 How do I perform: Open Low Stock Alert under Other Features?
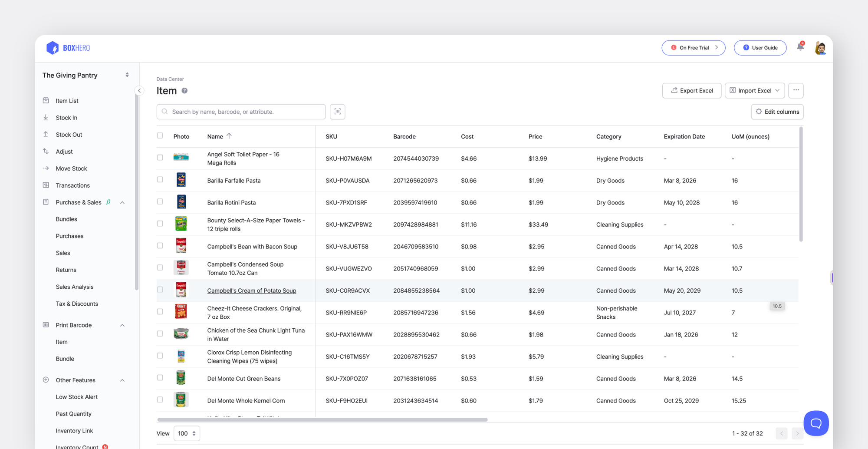pos(77,396)
